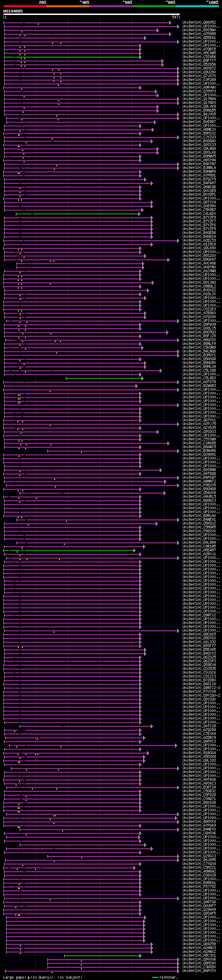
Task: Select the UniRef100_Q9NTI2-3 label
Action: coord(201,688)
